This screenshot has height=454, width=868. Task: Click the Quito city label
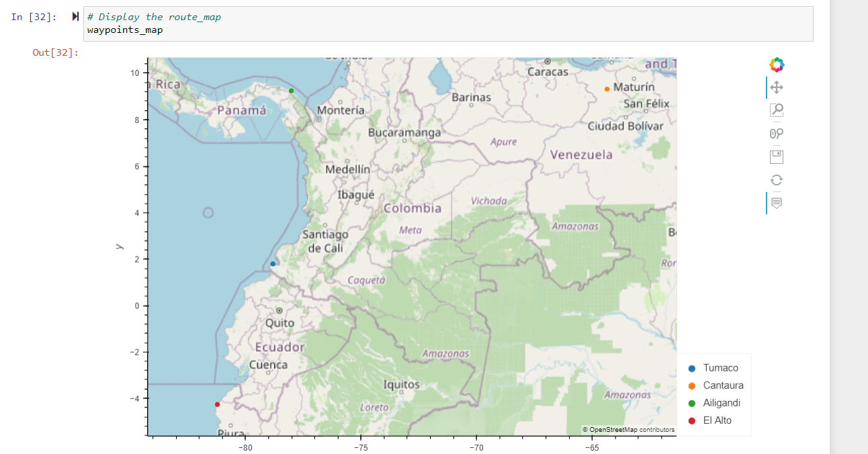coord(279,323)
